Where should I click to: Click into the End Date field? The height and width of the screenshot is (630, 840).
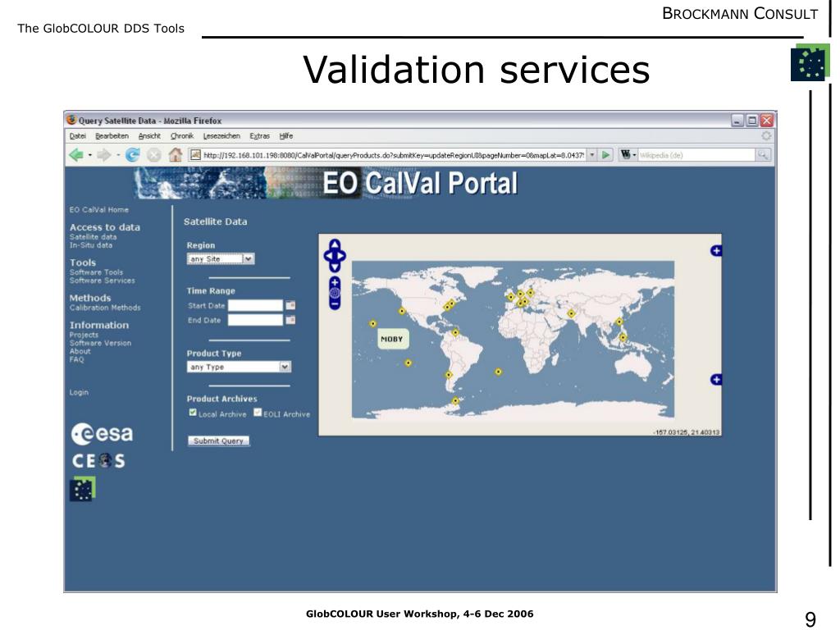[256, 320]
